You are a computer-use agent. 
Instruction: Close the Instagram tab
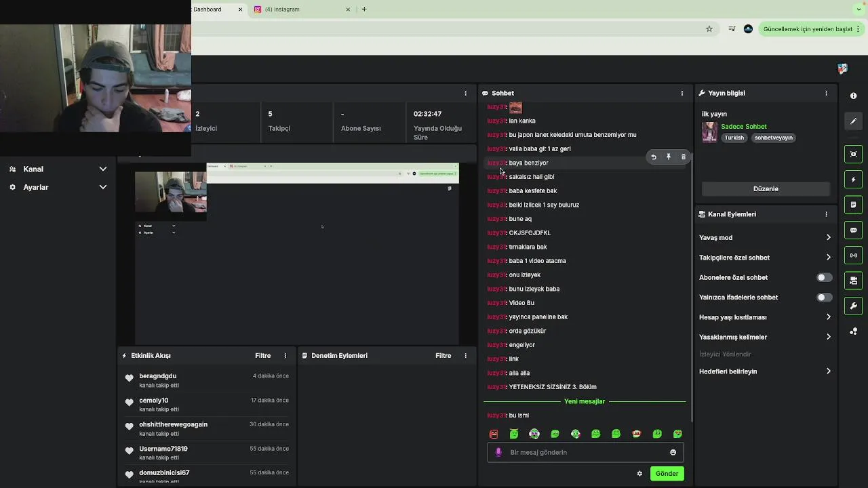coord(348,9)
